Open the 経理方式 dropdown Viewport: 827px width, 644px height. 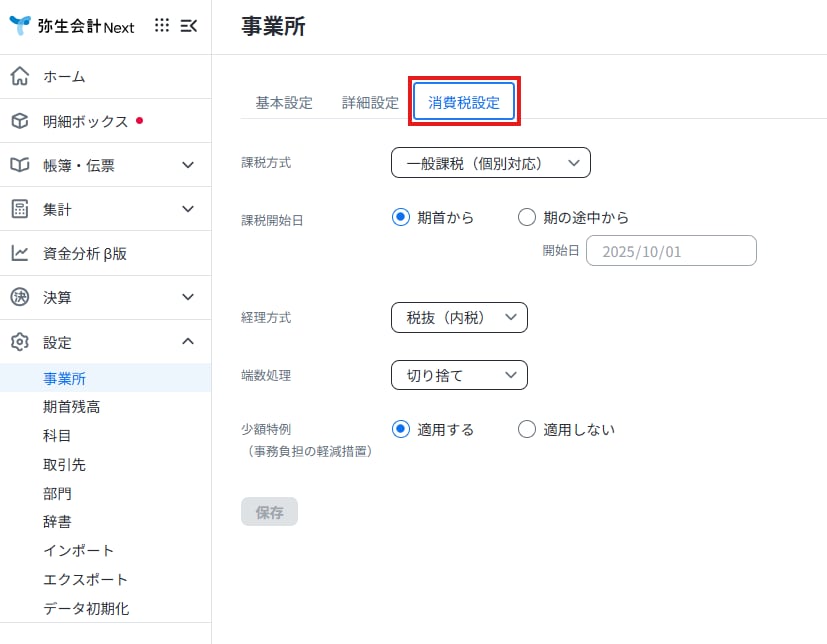(x=459, y=318)
